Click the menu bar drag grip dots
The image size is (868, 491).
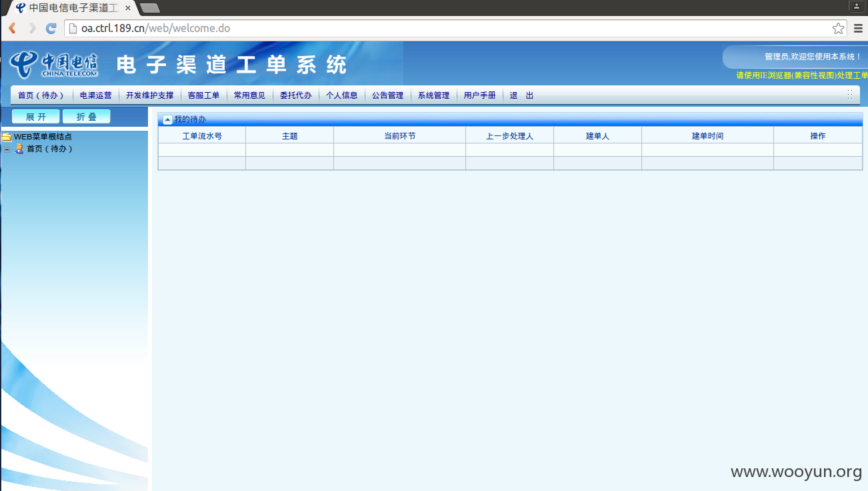click(x=850, y=95)
